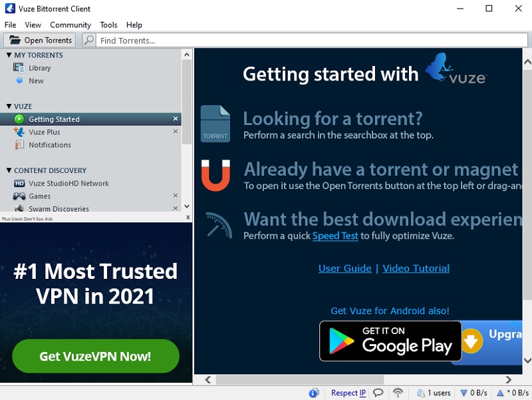Screen dimensions: 532x400
Task: Open the Games section
Action: [39, 196]
